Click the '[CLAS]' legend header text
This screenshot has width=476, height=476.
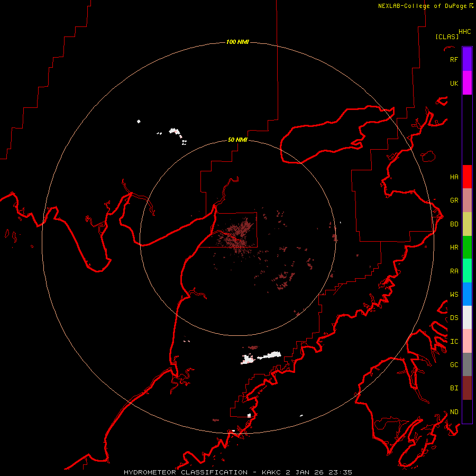point(446,36)
